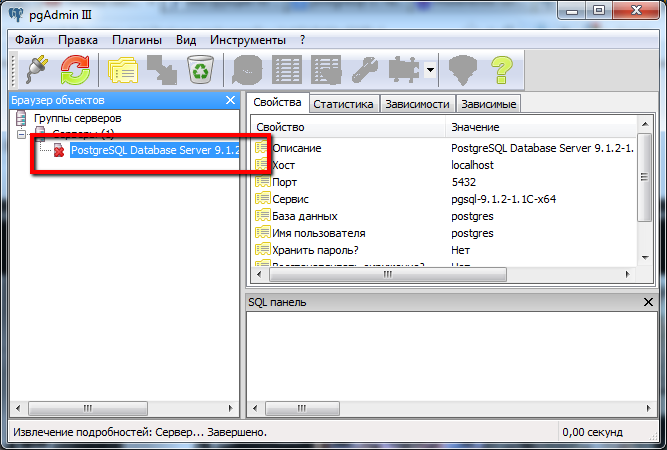Open the SQL query tool icon
Viewport: 667px width, 450px height.
click(247, 70)
